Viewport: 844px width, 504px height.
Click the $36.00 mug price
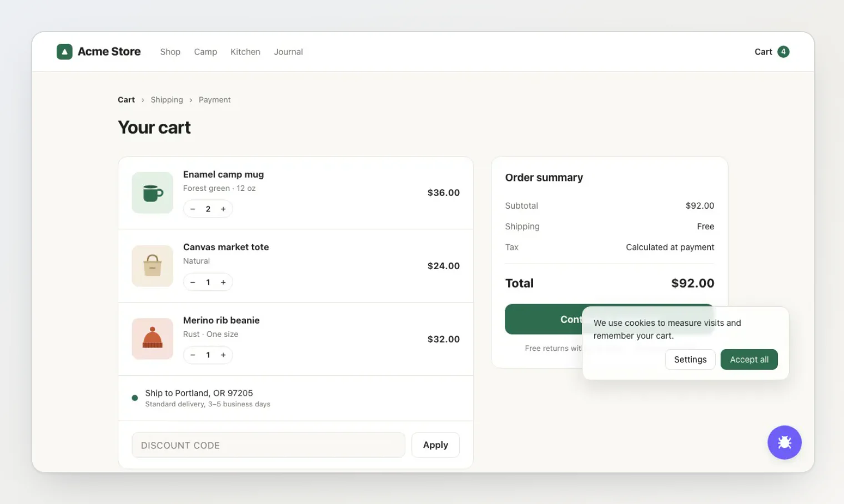point(444,193)
